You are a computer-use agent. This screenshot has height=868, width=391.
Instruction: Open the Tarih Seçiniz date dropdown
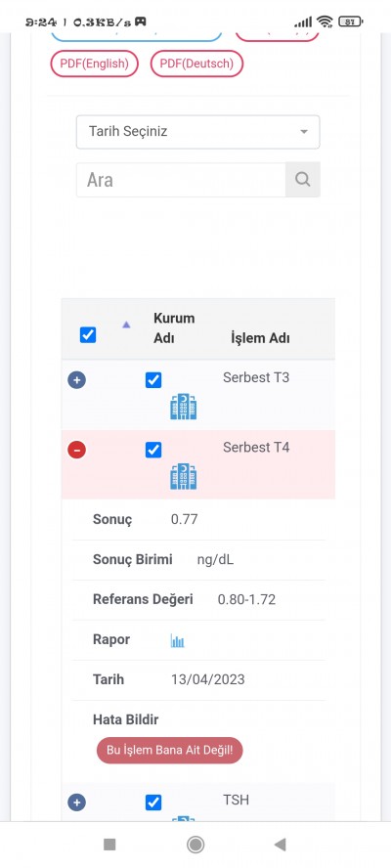click(197, 132)
